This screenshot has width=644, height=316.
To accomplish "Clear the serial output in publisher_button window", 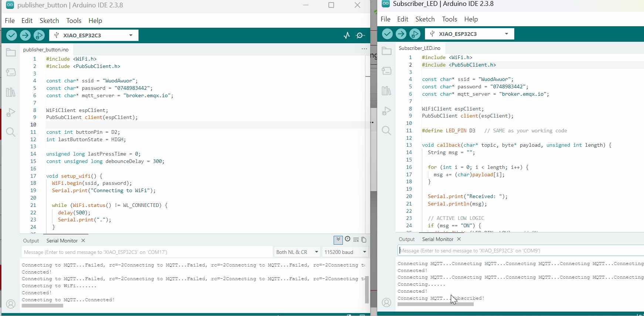I will tap(356, 240).
